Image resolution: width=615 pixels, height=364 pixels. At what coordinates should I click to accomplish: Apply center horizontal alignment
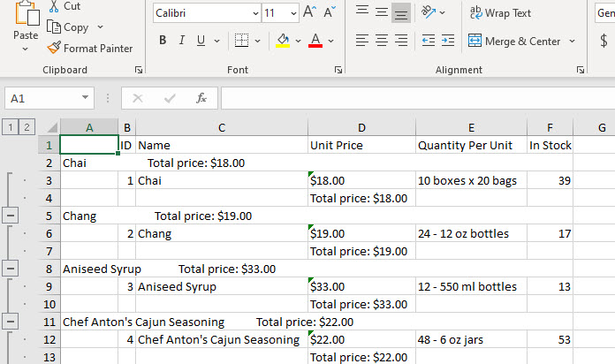[382, 41]
